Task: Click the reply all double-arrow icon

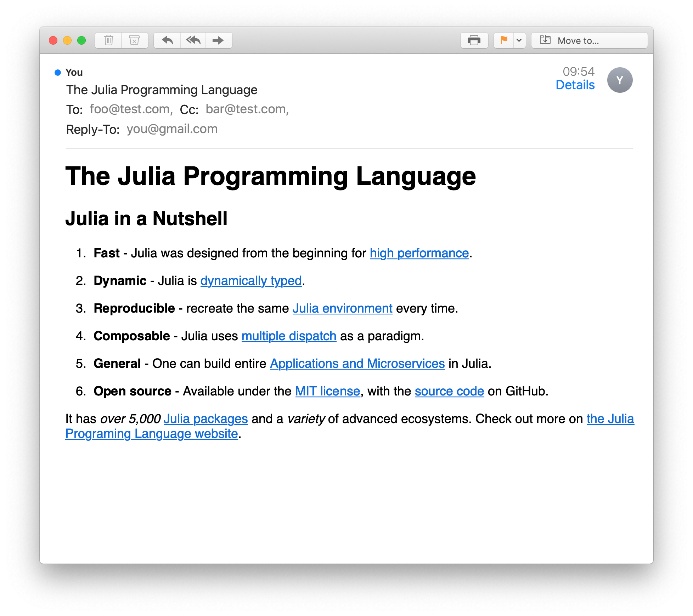Action: 193,40
